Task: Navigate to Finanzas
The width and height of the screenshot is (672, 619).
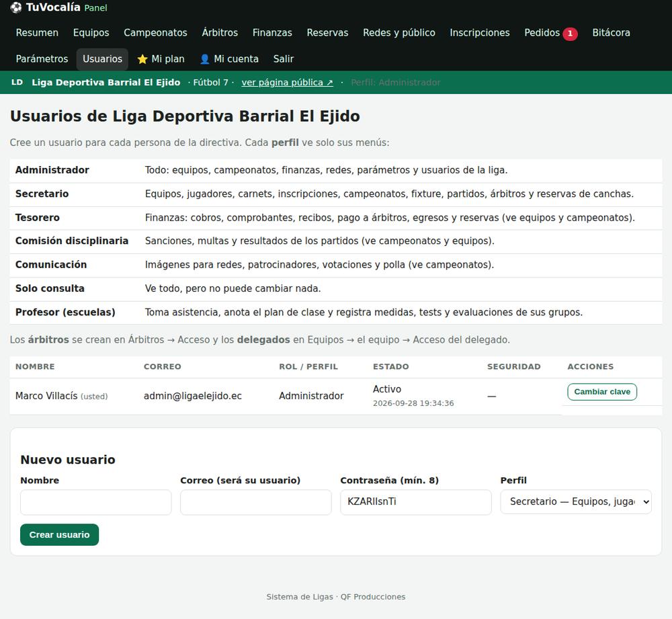Action: point(272,32)
